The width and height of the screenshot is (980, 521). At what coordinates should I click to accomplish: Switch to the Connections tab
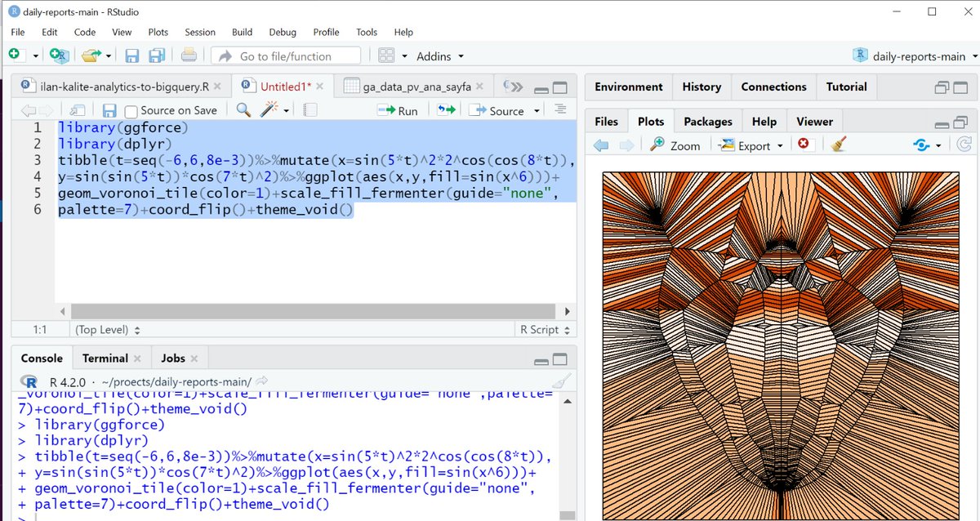click(x=776, y=87)
